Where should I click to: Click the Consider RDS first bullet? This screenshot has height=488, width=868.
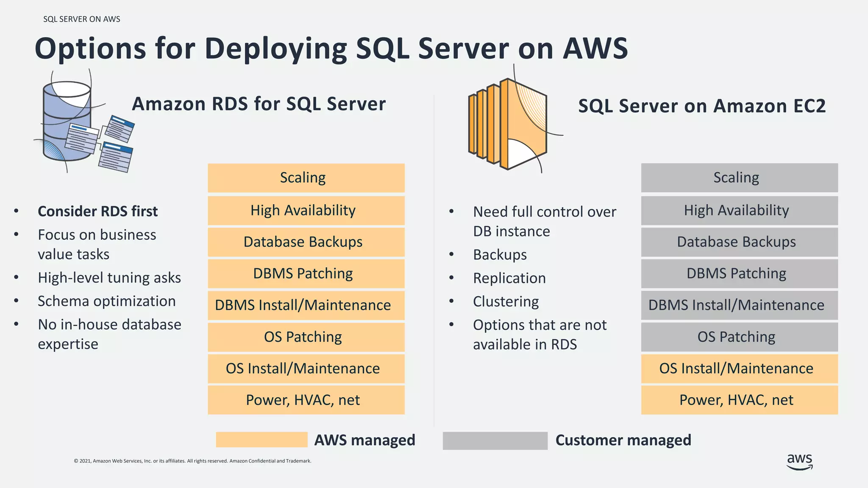click(x=97, y=211)
